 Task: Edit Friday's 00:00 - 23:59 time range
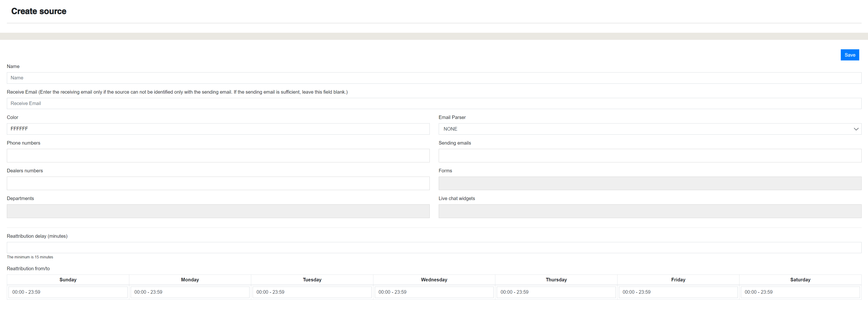(x=678, y=292)
